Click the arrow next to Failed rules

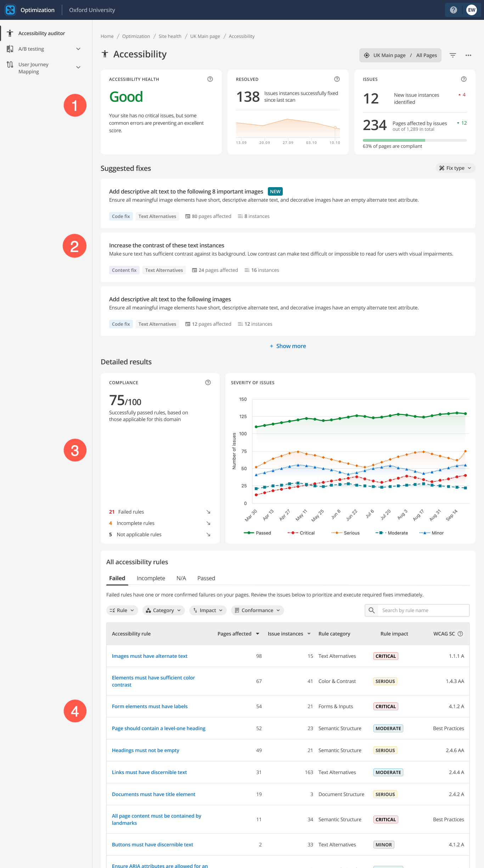coord(208,512)
